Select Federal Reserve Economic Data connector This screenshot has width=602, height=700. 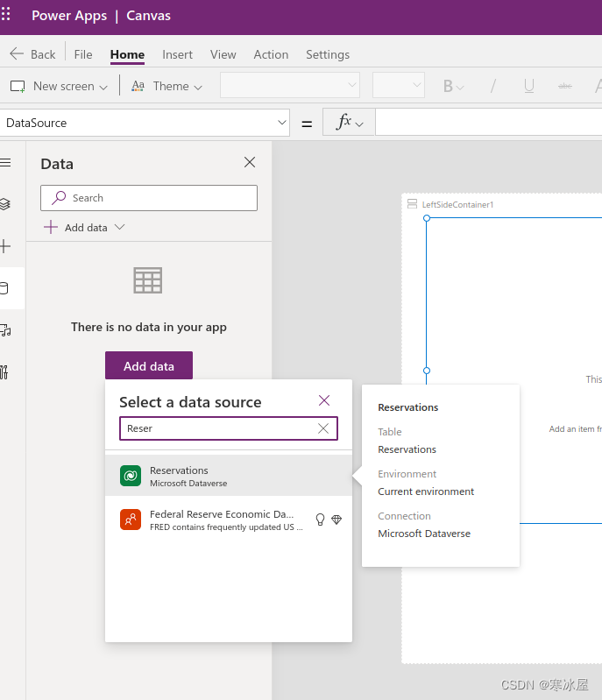[229, 520]
